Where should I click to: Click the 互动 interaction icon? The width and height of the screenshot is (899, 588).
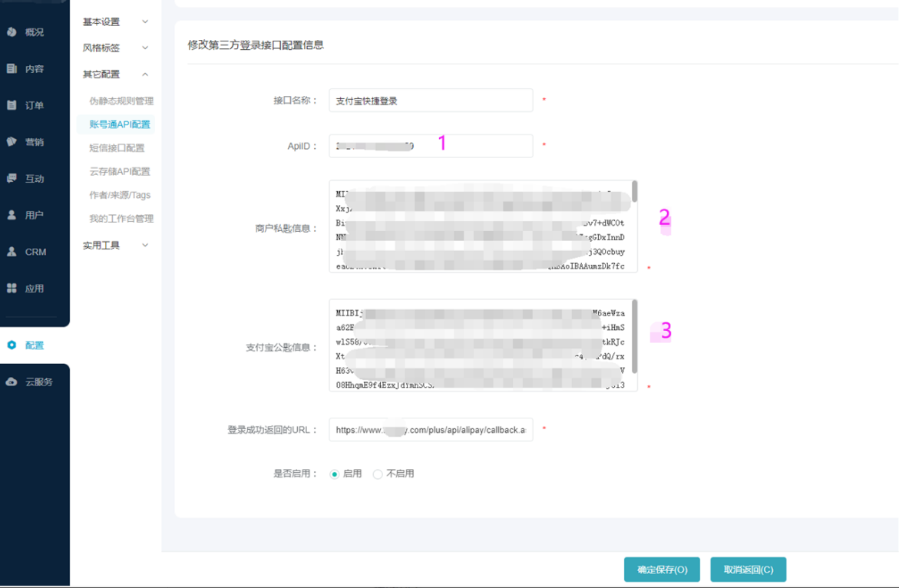tap(12, 179)
